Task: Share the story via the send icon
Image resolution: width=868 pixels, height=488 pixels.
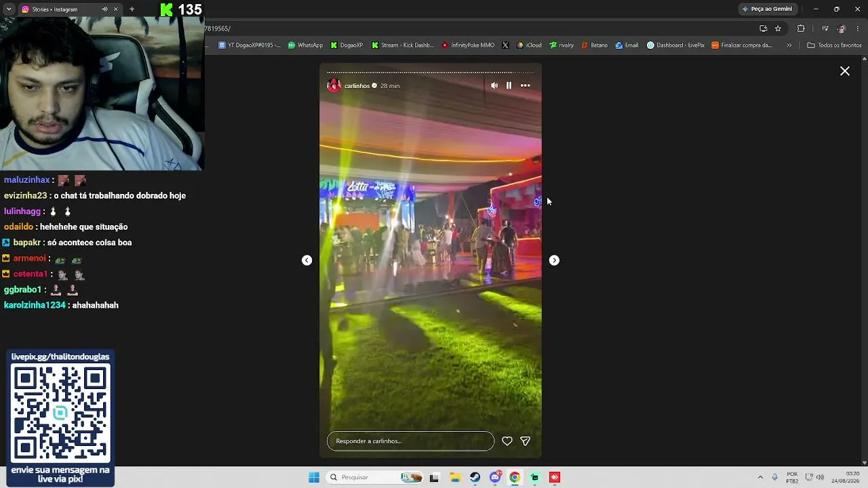Action: coord(525,441)
